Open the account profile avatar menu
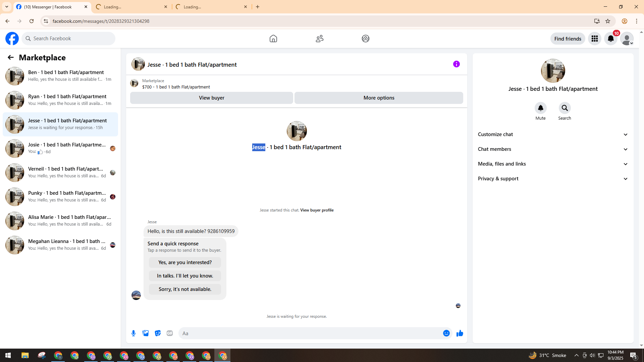 pyautogui.click(x=627, y=39)
